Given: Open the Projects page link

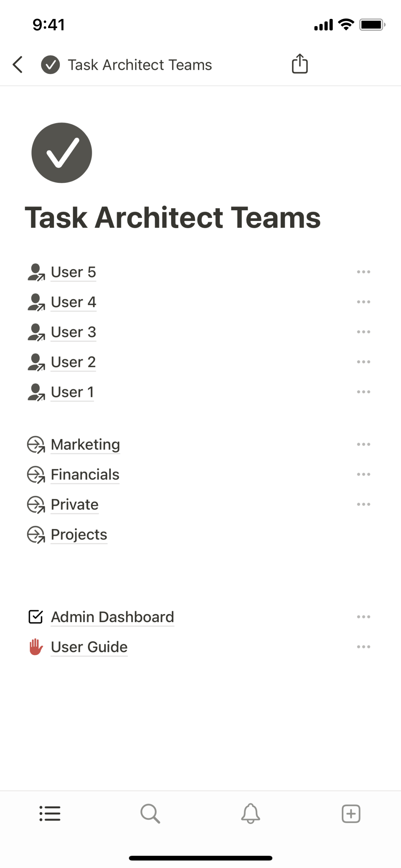Looking at the screenshot, I should tap(79, 534).
